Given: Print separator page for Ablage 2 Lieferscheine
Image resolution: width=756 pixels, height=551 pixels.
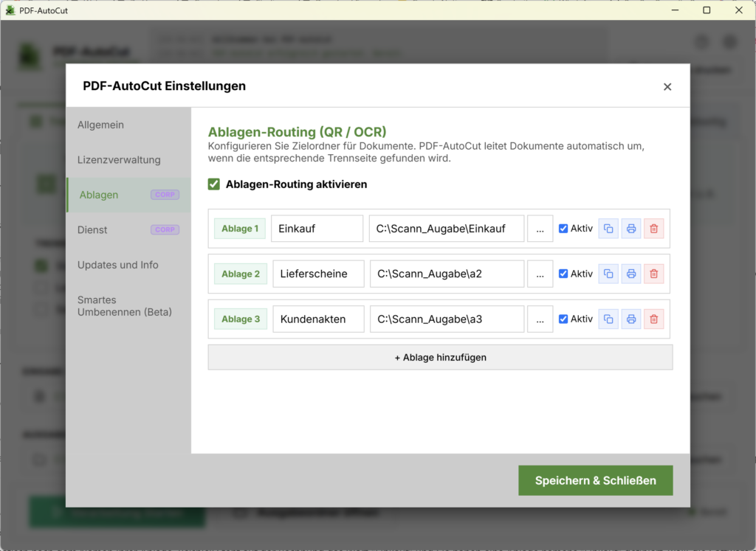Looking at the screenshot, I should [x=631, y=274].
